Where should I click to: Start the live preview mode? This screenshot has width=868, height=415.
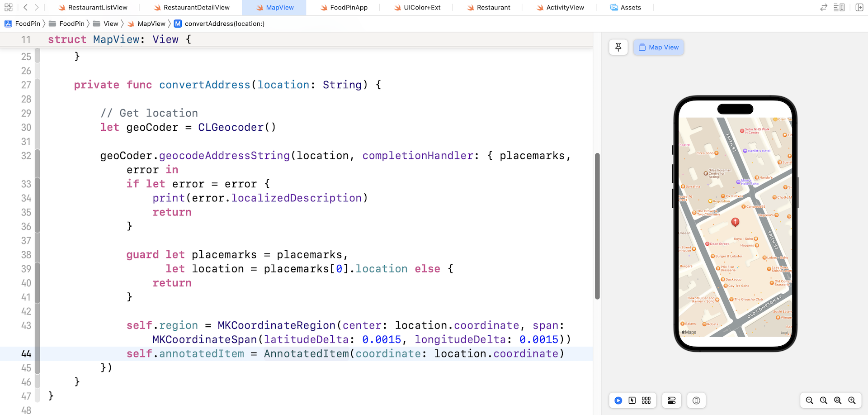618,401
